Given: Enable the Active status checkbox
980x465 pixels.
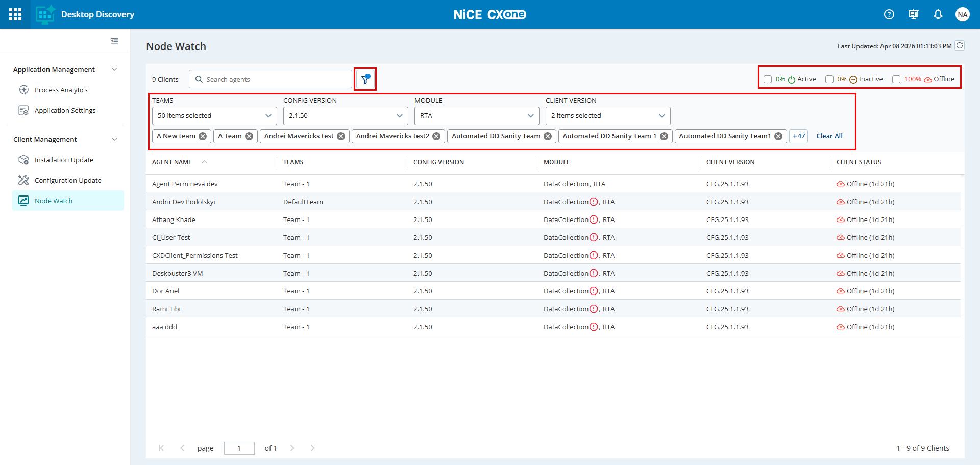Looking at the screenshot, I should [768, 79].
